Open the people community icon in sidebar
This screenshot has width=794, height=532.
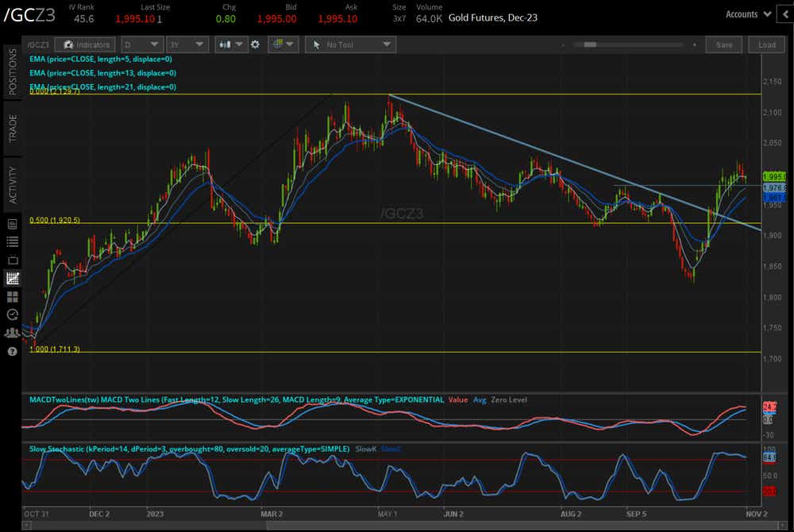pyautogui.click(x=12, y=333)
